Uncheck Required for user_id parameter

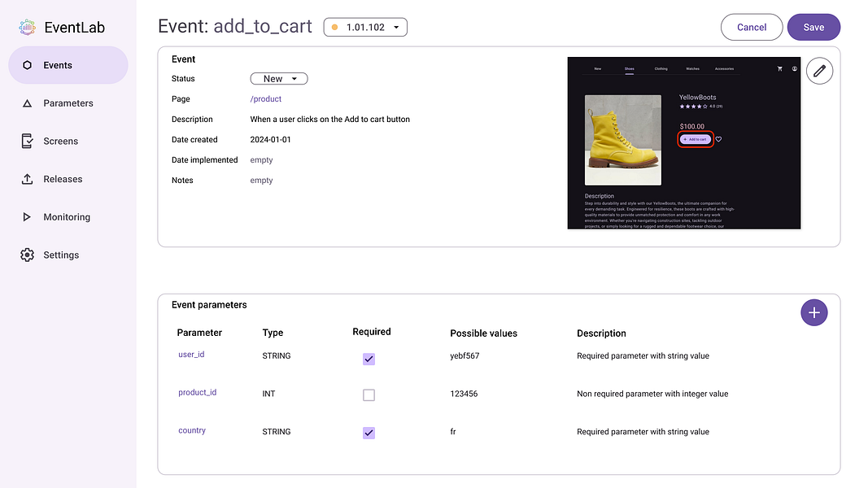[369, 359]
